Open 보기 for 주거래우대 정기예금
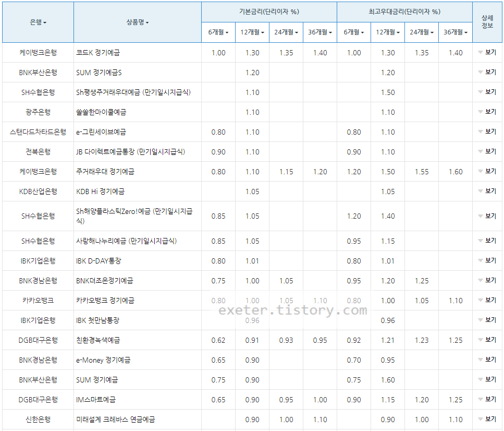This screenshot has height=431, width=504. 487,171
